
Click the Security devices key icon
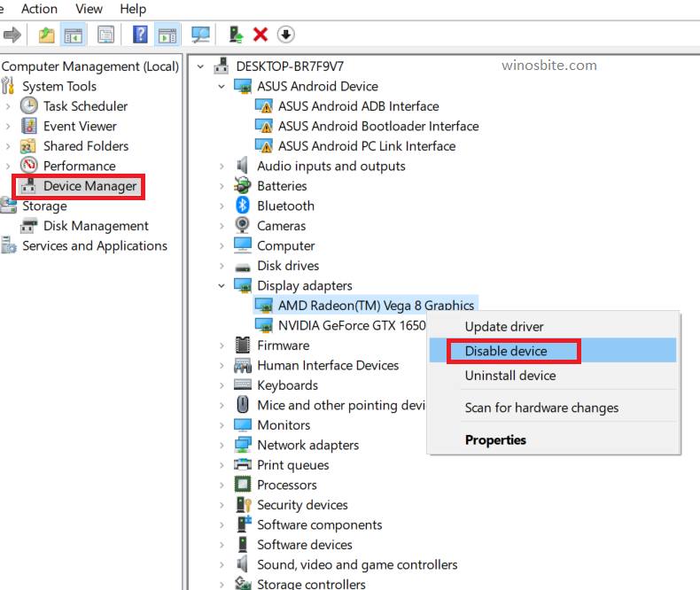(244, 505)
